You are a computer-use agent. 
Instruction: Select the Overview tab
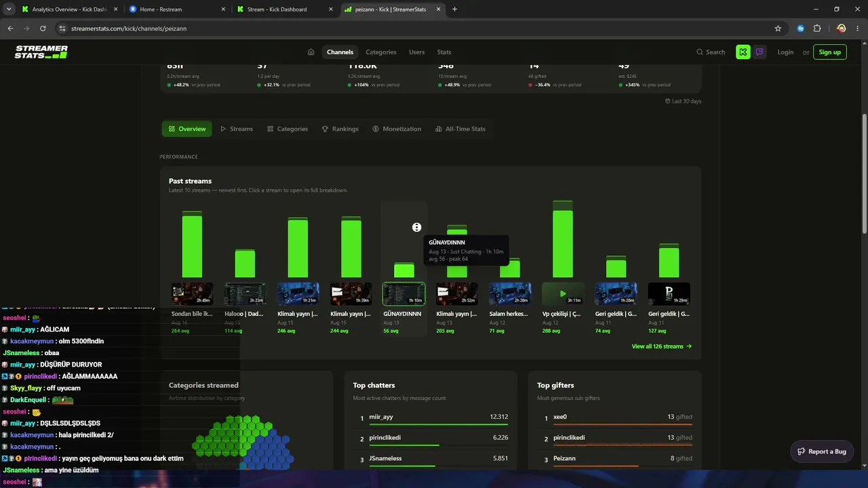[186, 129]
